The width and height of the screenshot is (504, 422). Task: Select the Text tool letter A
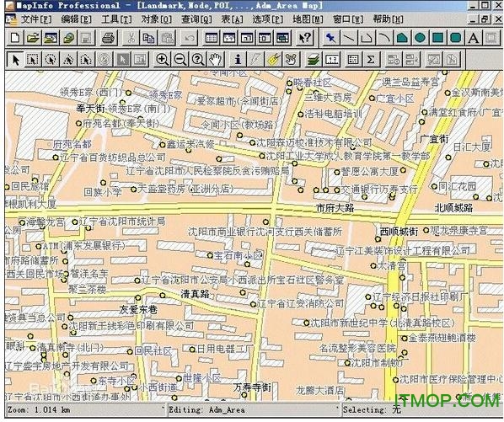(473, 38)
